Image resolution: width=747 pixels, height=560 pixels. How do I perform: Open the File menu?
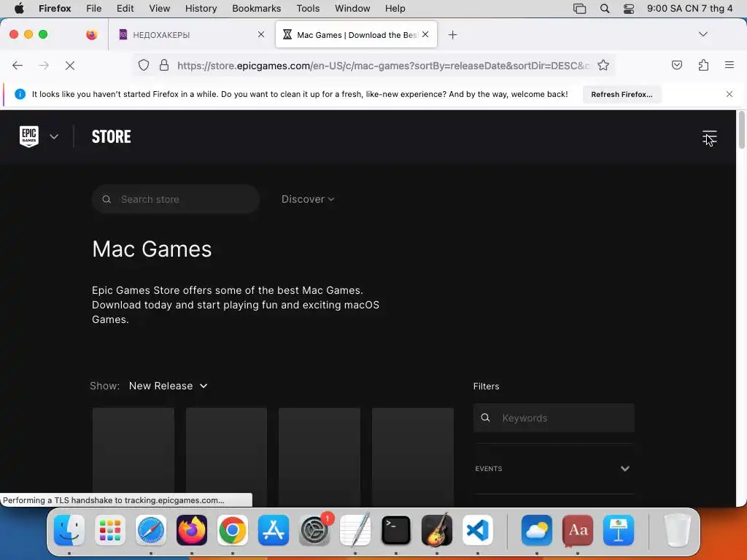click(x=94, y=9)
